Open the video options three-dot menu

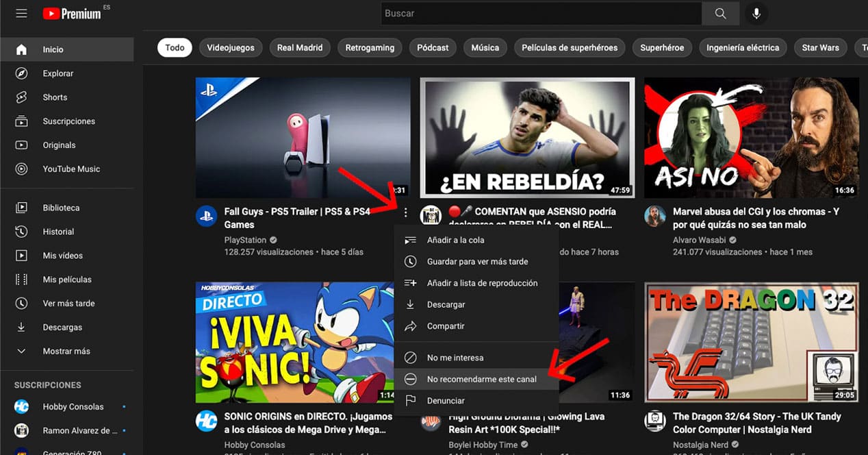(405, 212)
